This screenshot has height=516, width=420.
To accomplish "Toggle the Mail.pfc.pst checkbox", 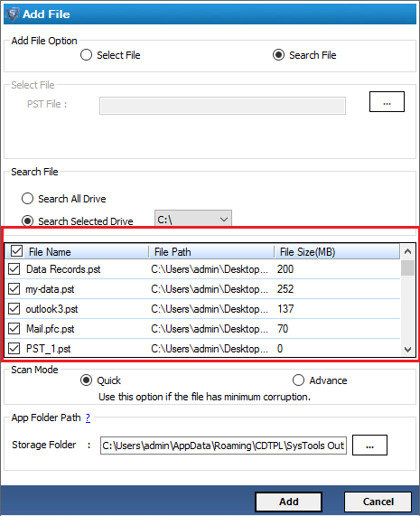I will [x=14, y=328].
